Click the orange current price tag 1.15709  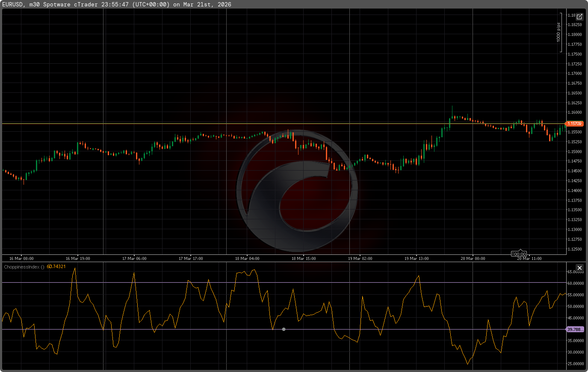point(575,123)
